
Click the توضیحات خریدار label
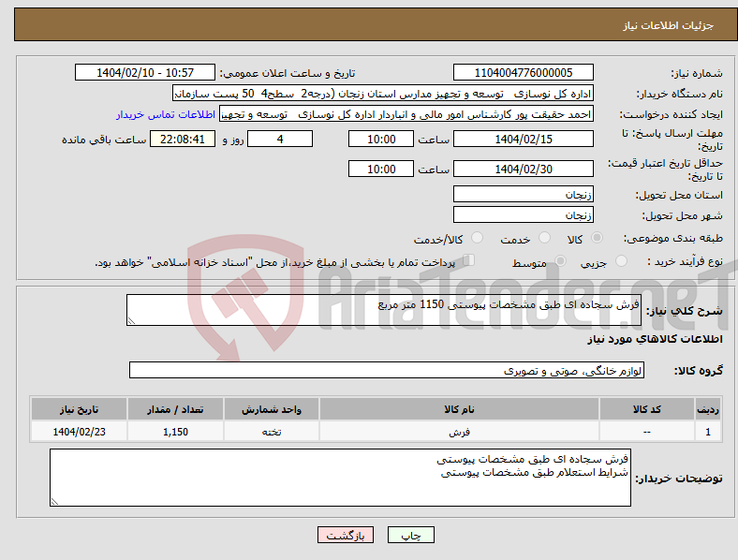pos(679,479)
